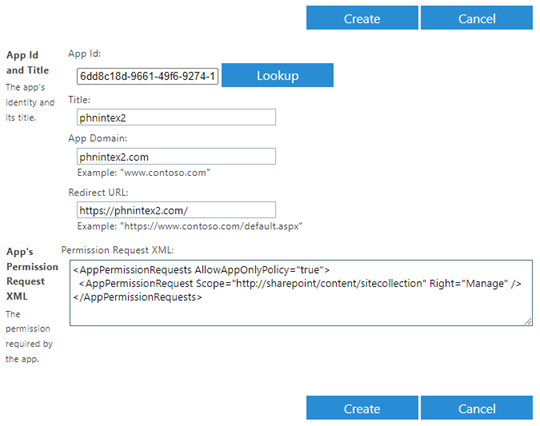This screenshot has width=540, height=426.
Task: Grab the resize handle of the XML text area
Action: click(528, 322)
